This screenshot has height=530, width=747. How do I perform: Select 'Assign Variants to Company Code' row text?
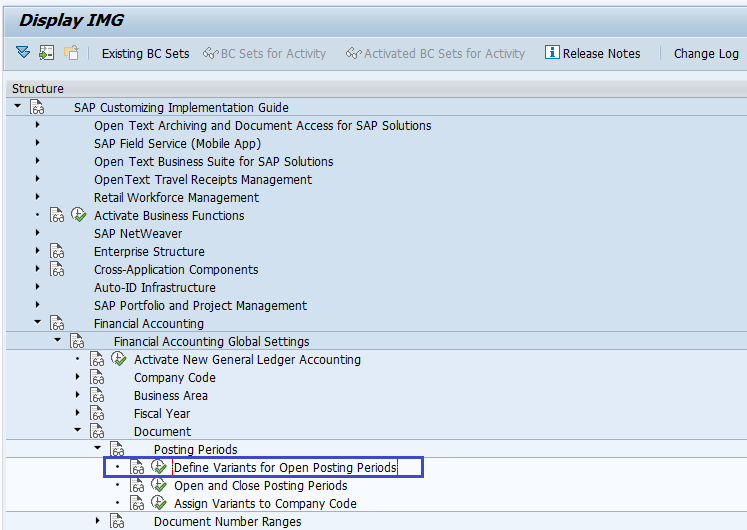click(x=265, y=504)
